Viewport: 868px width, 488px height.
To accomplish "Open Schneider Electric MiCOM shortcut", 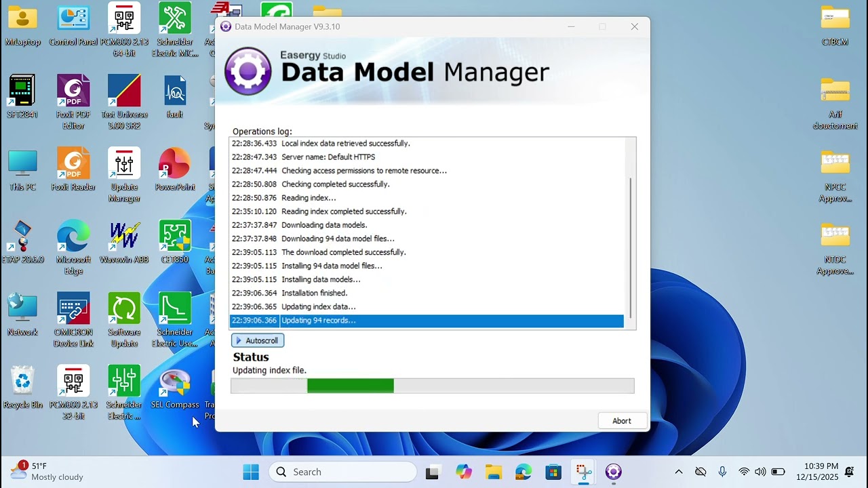I will [175, 30].
